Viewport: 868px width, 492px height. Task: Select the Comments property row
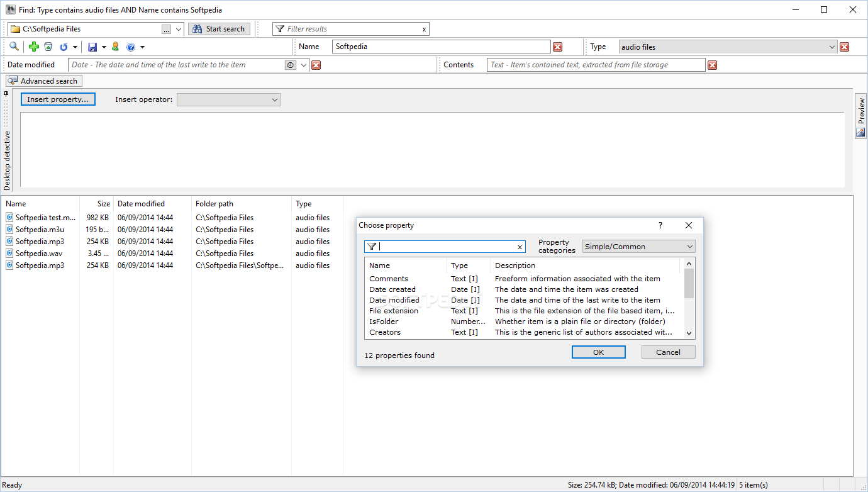click(523, 279)
